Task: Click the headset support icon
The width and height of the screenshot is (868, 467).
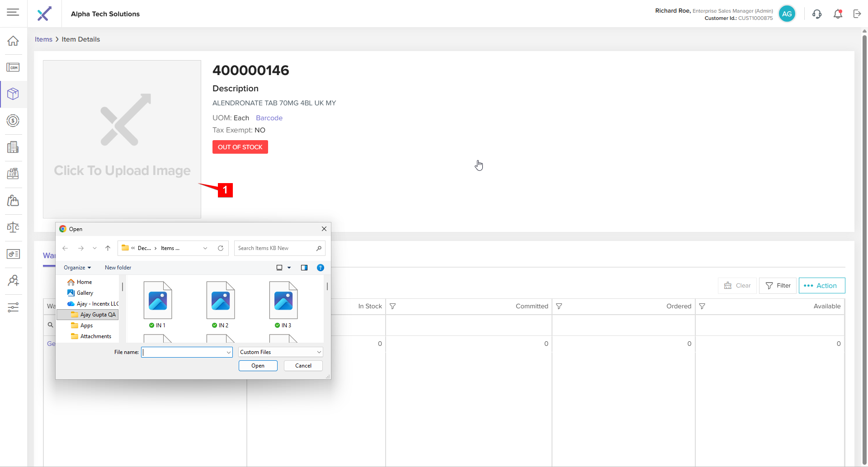Action: [x=817, y=14]
